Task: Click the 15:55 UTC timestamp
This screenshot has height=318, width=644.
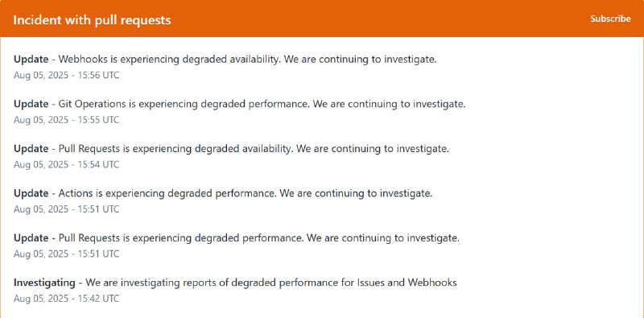Action: pyautogui.click(x=67, y=120)
